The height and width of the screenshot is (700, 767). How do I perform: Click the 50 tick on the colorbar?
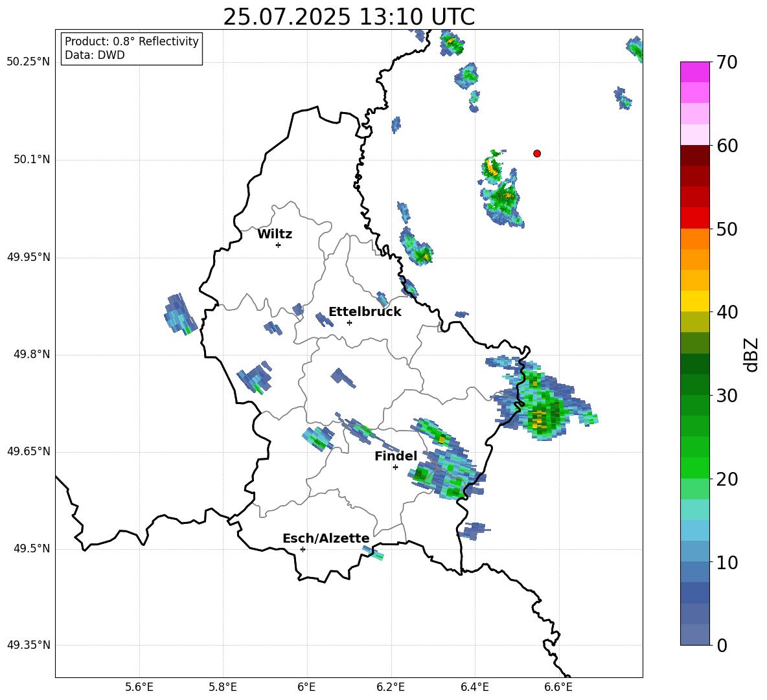[x=727, y=229]
